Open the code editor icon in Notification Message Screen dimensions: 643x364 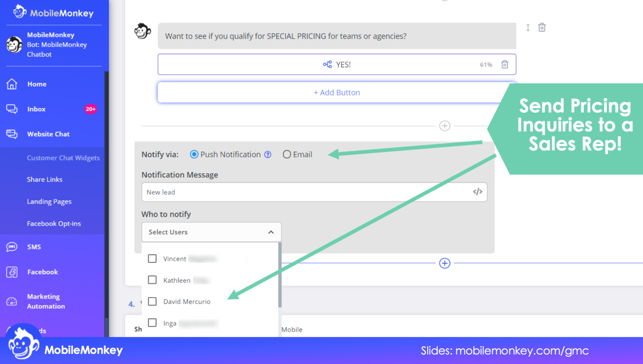click(x=477, y=192)
